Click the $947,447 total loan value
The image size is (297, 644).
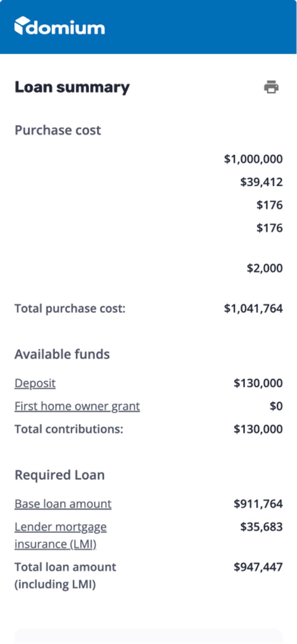pyautogui.click(x=258, y=567)
